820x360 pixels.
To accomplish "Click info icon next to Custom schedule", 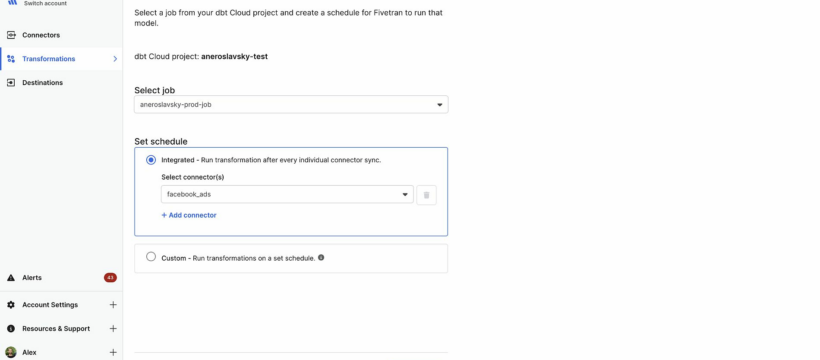I will 321,257.
